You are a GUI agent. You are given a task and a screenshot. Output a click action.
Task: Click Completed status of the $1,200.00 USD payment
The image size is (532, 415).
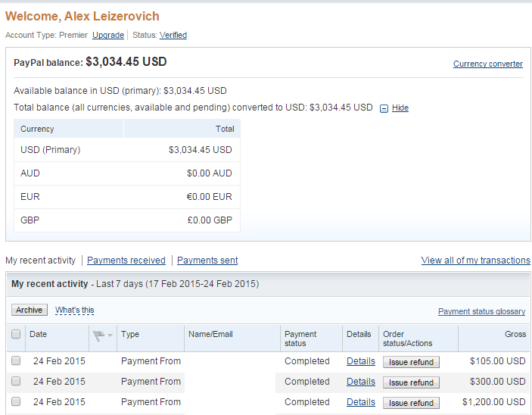click(307, 402)
